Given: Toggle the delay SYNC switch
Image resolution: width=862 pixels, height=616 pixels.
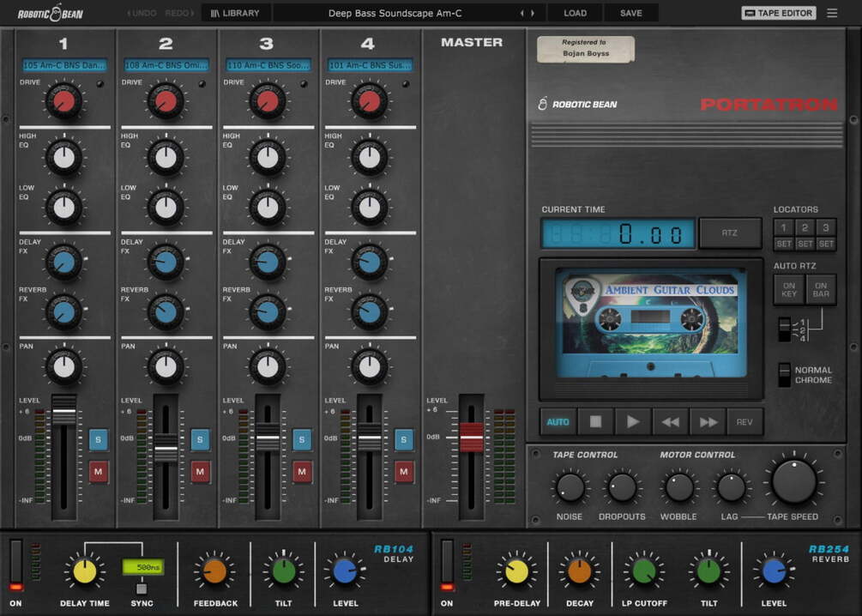Looking at the screenshot, I should [142, 589].
